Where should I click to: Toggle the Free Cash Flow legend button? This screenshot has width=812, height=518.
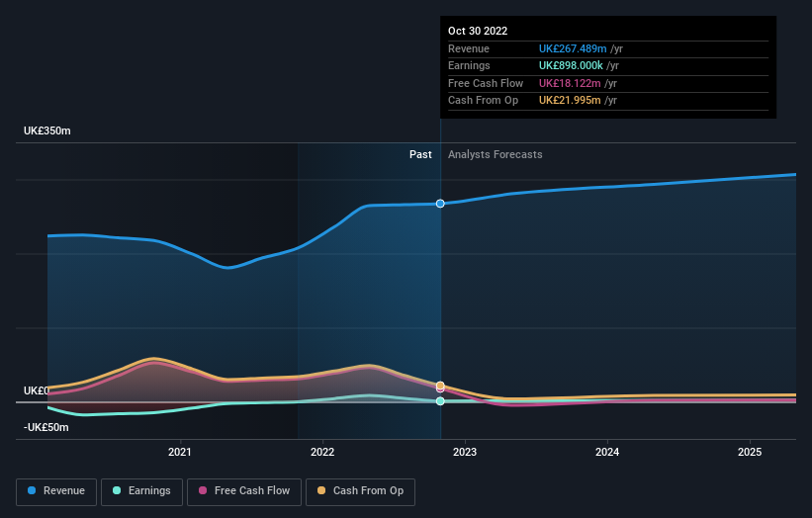(244, 491)
